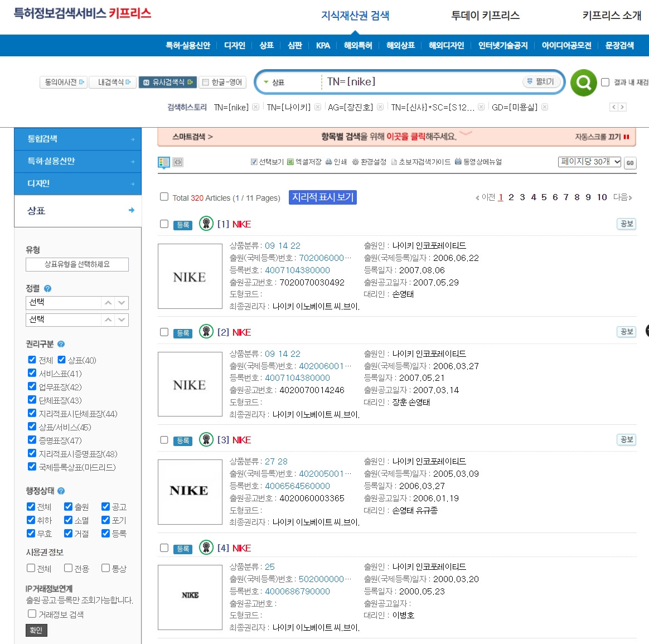This screenshot has width=649, height=644.
Task: Select 해외상표 menu item
Action: [x=400, y=46]
